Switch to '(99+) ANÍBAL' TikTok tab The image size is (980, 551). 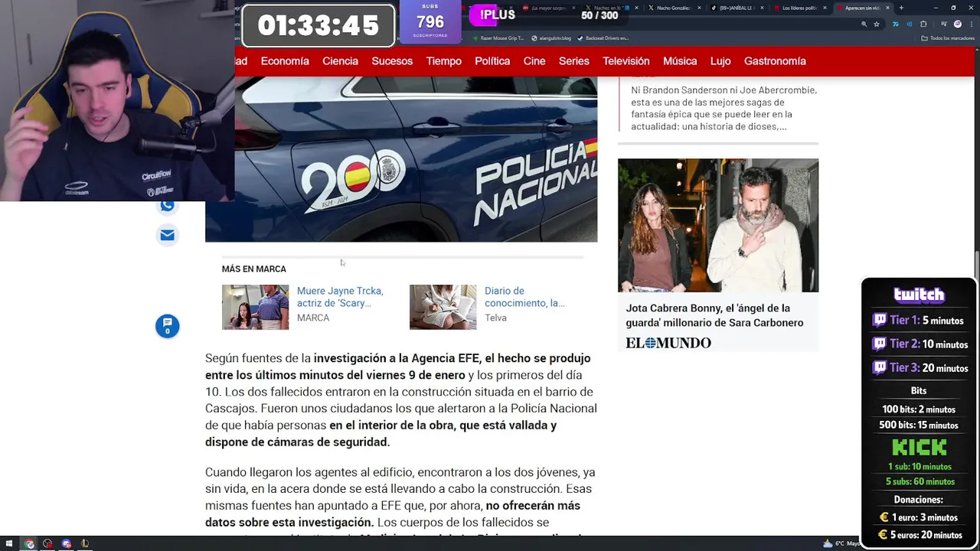click(x=737, y=8)
